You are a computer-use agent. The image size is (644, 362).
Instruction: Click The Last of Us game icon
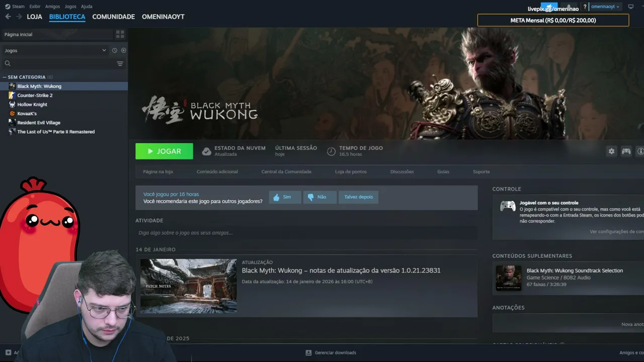click(12, 131)
